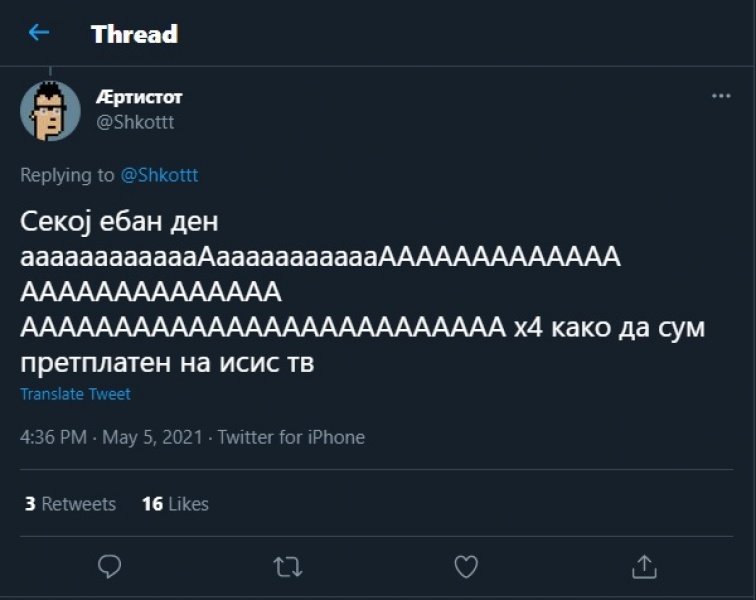This screenshot has height=600, width=756.
Task: Like the tweet with the heart icon
Action: (466, 567)
